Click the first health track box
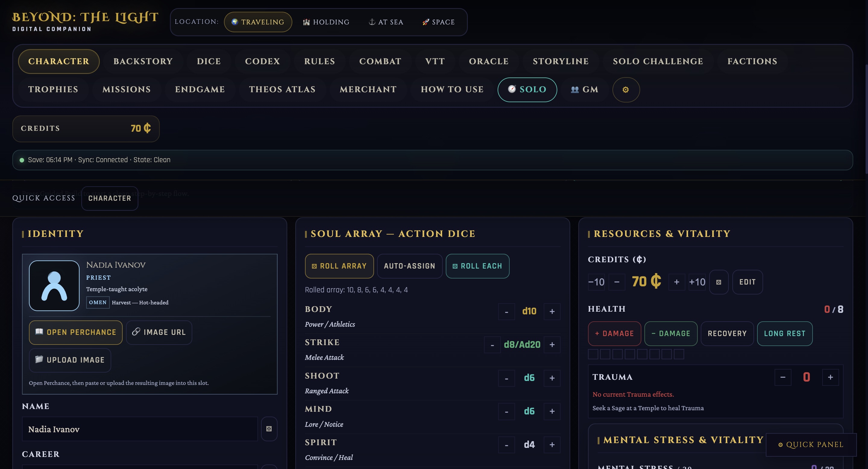This screenshot has width=868, height=469. coord(593,354)
